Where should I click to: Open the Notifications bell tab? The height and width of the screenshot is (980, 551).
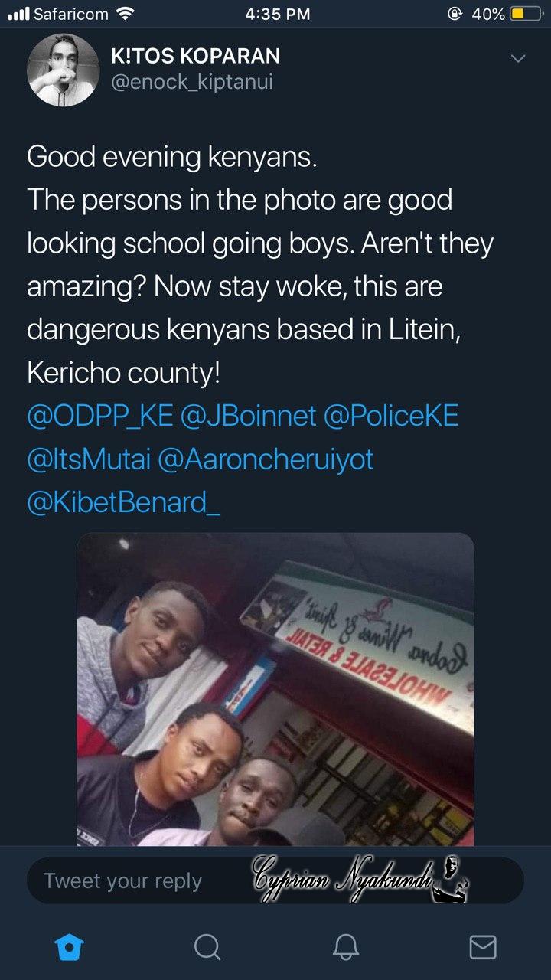pos(346,947)
